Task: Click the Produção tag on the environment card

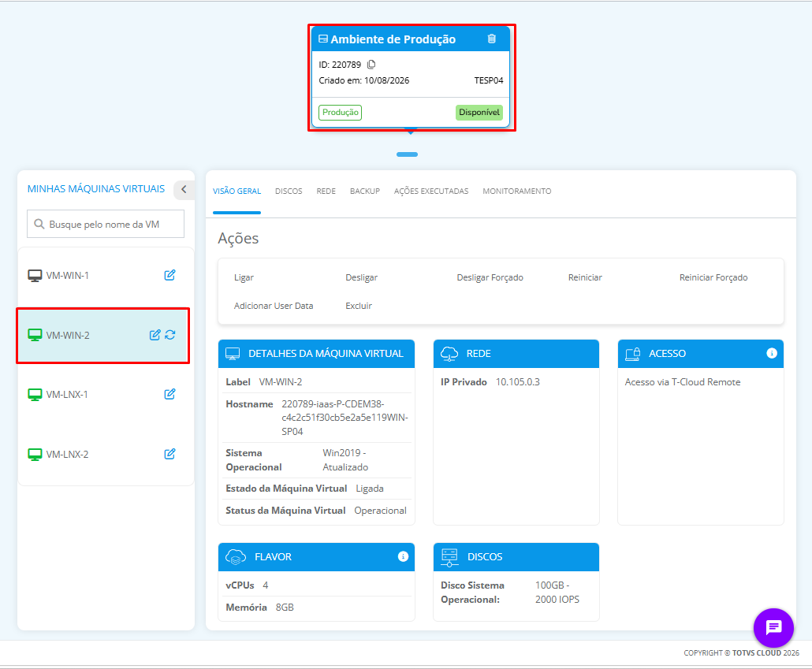Action: [x=341, y=113]
